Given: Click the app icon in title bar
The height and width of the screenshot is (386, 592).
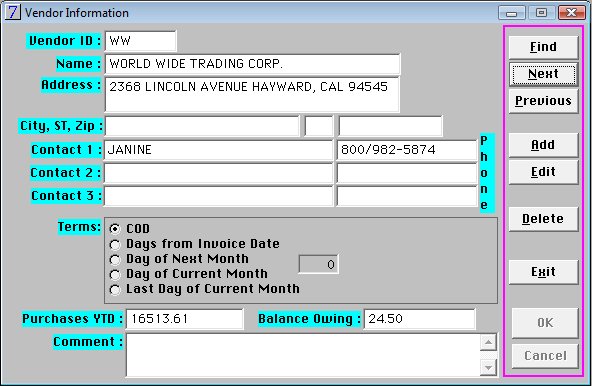Looking at the screenshot, I should pos(12,12).
